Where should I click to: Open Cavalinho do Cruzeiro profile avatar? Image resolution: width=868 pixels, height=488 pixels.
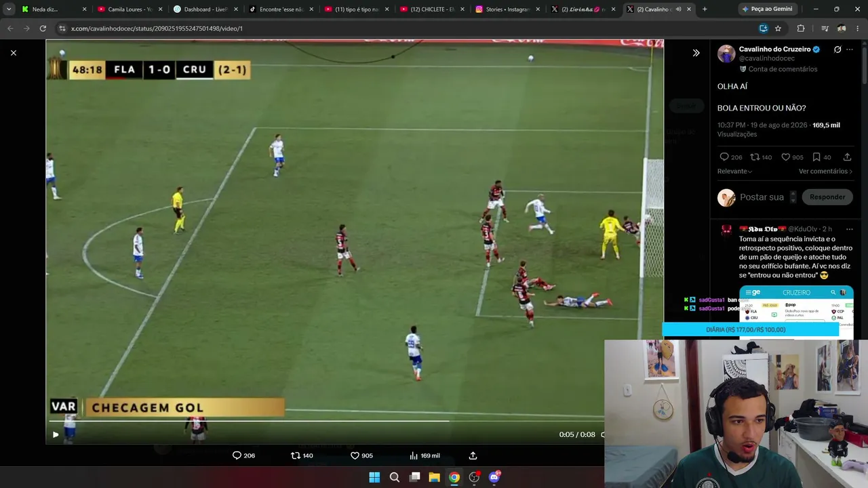(x=726, y=54)
